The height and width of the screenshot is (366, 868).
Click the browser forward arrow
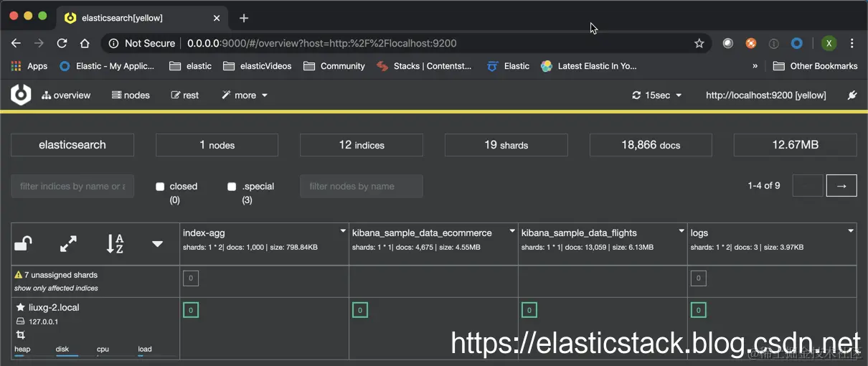pyautogui.click(x=39, y=43)
